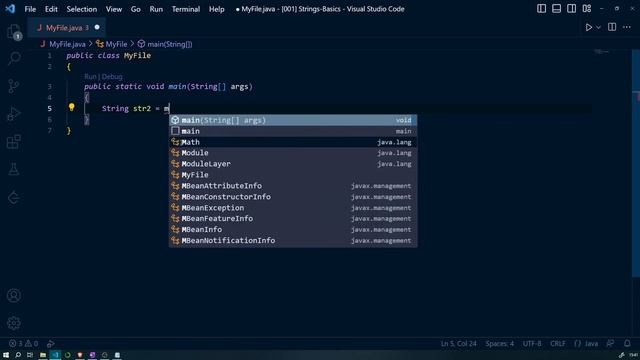Change language mode via Java status item
The height and width of the screenshot is (360, 640).
586,344
